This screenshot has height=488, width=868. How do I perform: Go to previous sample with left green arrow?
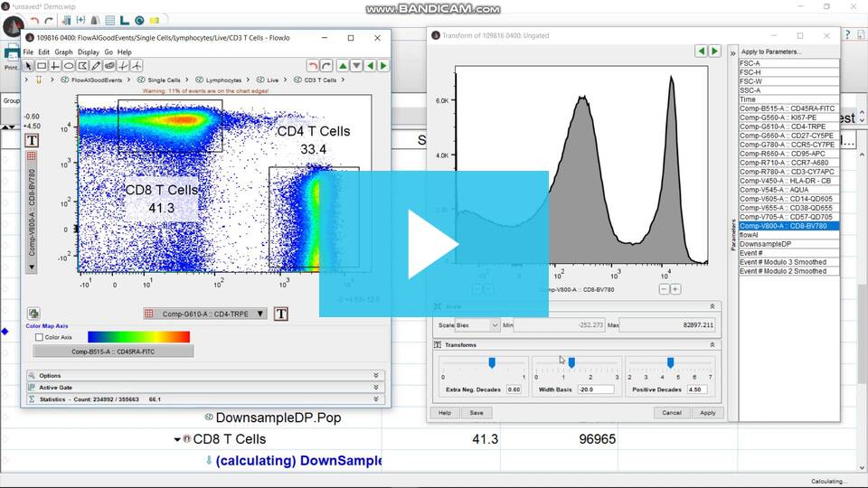371,66
